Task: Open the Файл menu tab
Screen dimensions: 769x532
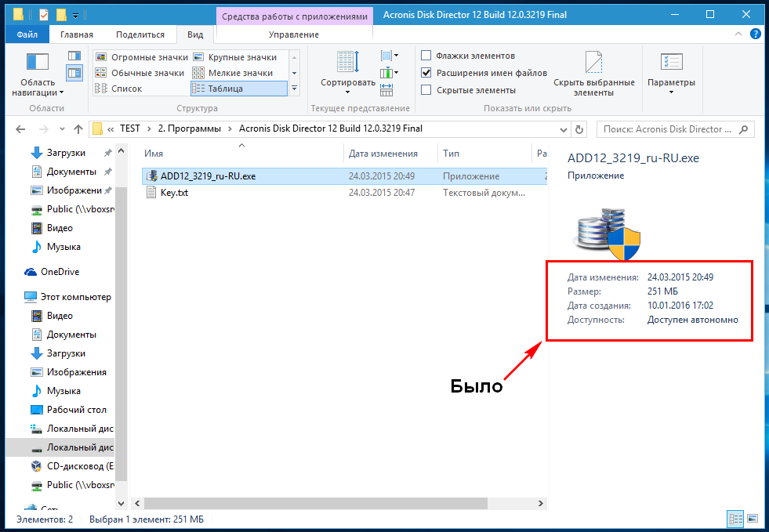Action: 27,34
